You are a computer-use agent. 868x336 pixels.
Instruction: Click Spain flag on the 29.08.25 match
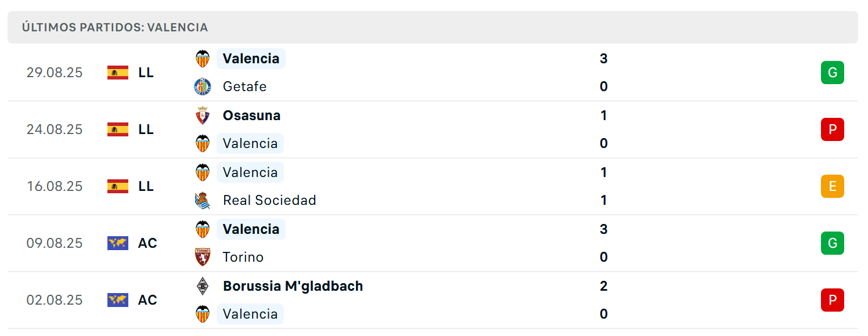[118, 73]
